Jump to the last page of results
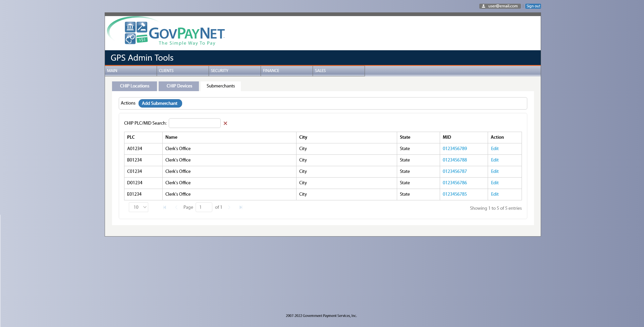This screenshot has width=644, height=327. 241,207
